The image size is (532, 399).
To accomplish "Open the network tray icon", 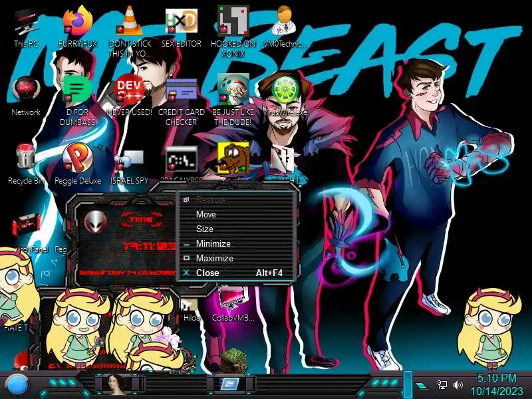I will (x=442, y=385).
